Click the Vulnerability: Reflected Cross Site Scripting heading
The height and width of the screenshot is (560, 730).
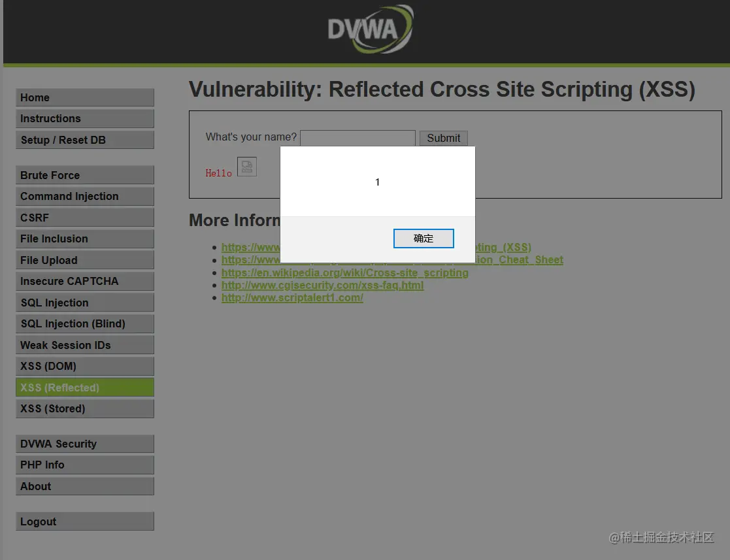point(442,90)
